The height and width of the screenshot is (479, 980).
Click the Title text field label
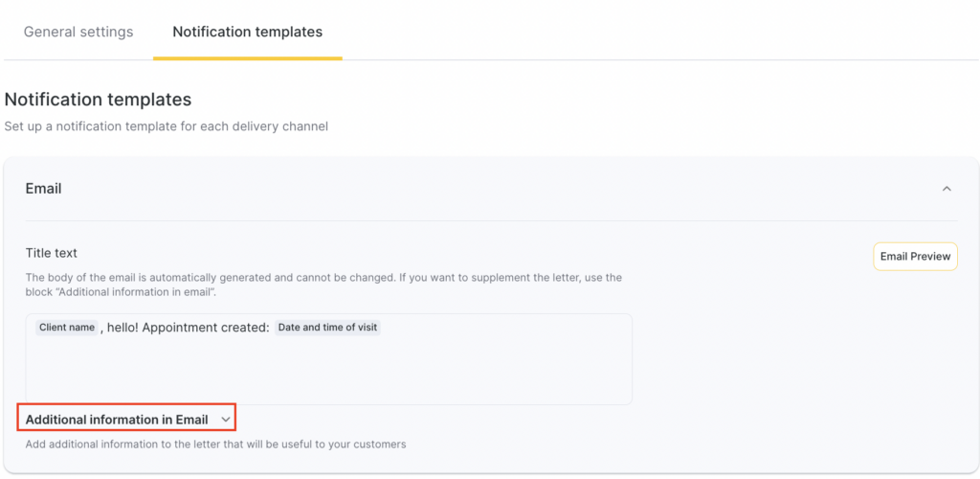(x=52, y=253)
